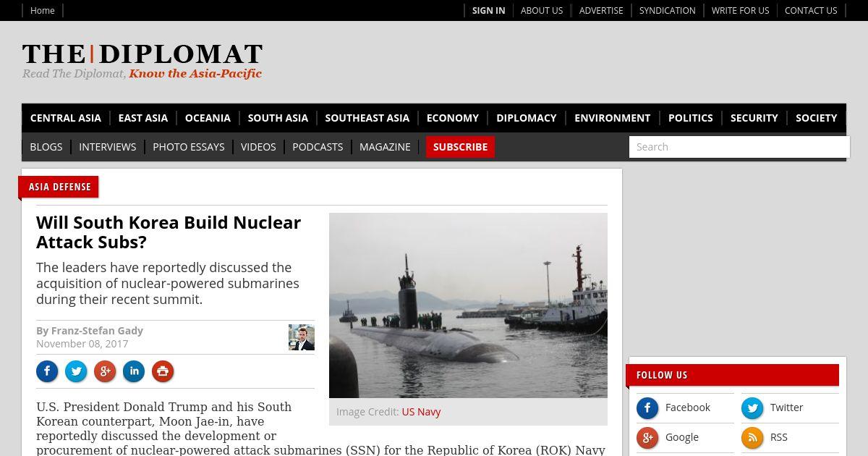Open Write For Us page
The height and width of the screenshot is (456, 868).
740,10
